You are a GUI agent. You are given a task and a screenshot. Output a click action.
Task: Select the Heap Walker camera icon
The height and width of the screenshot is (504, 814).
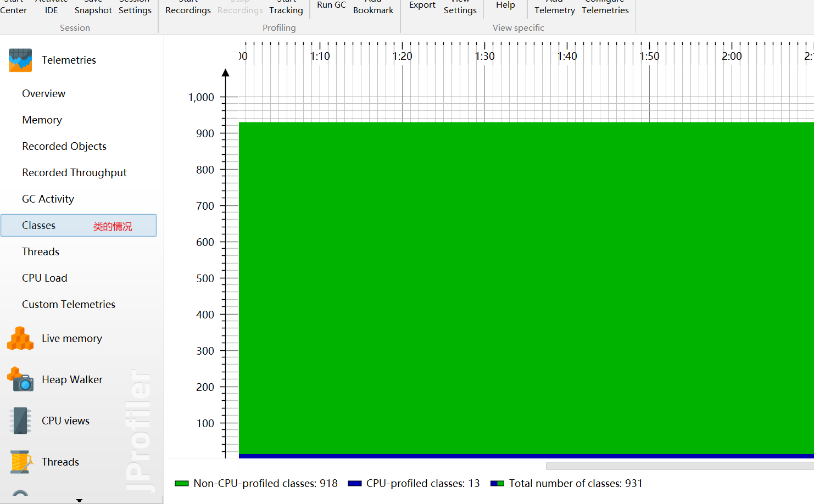coord(20,379)
